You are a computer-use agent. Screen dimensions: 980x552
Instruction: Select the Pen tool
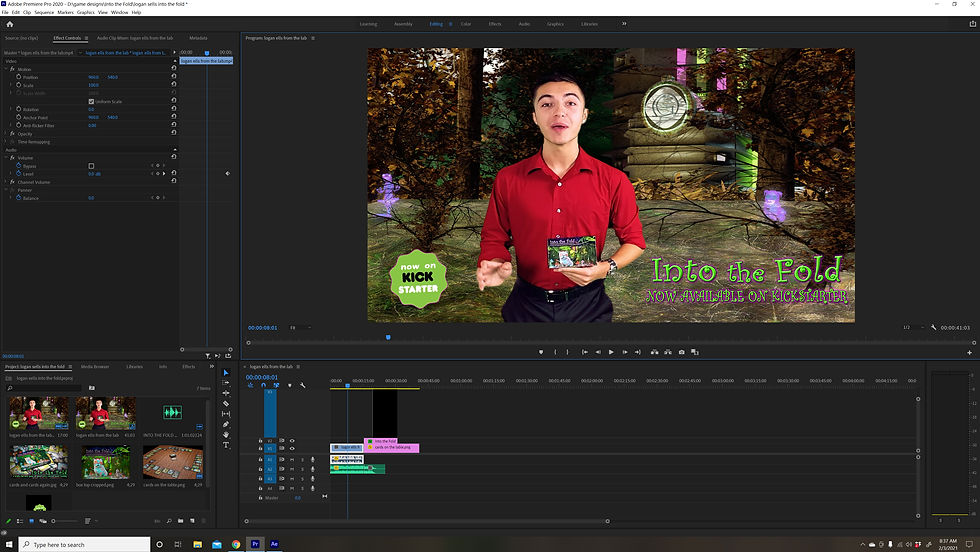226,424
